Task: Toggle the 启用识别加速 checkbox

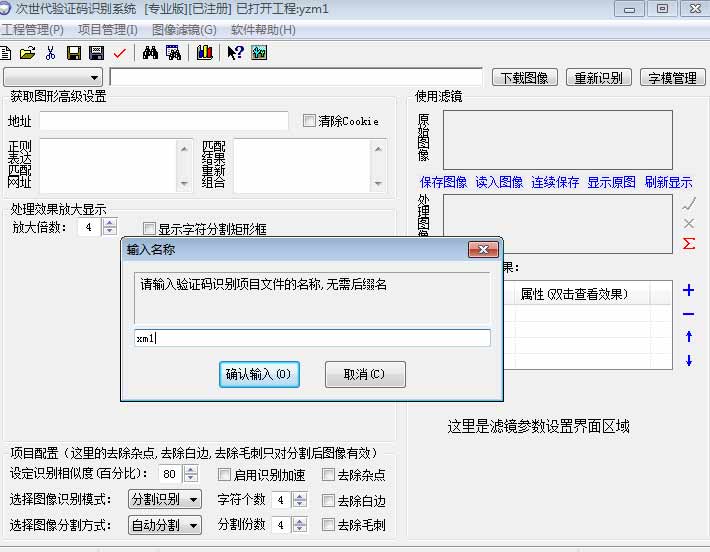Action: [225, 475]
